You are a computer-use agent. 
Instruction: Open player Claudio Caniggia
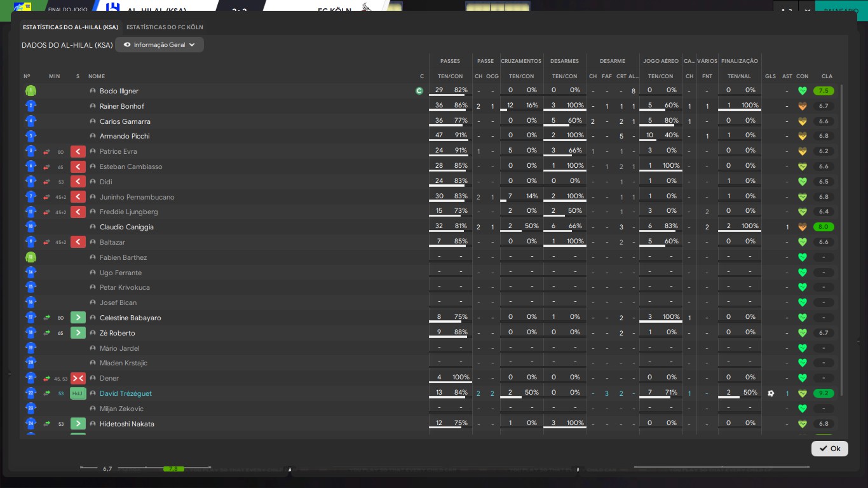point(126,227)
